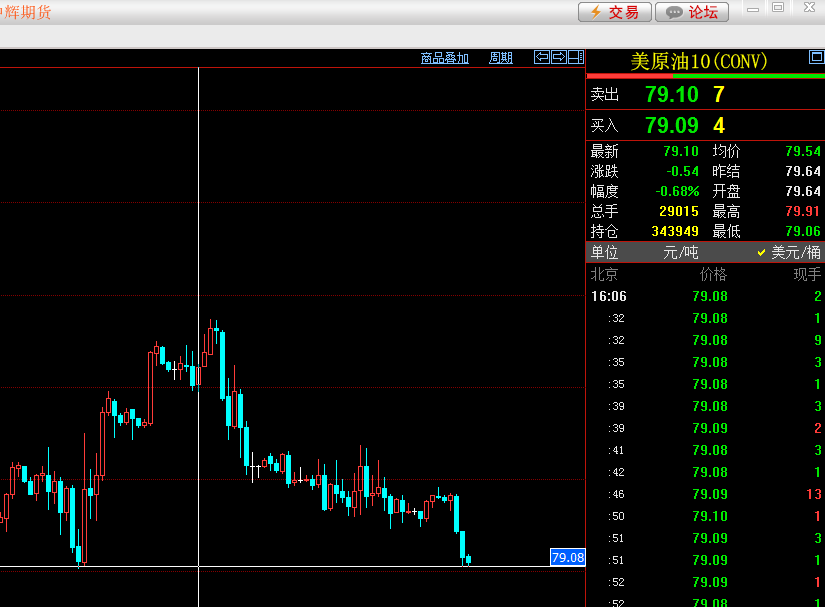Screen dimensions: 825x607
Task: Select the :50 tick row at 79.10
Action: point(706,517)
